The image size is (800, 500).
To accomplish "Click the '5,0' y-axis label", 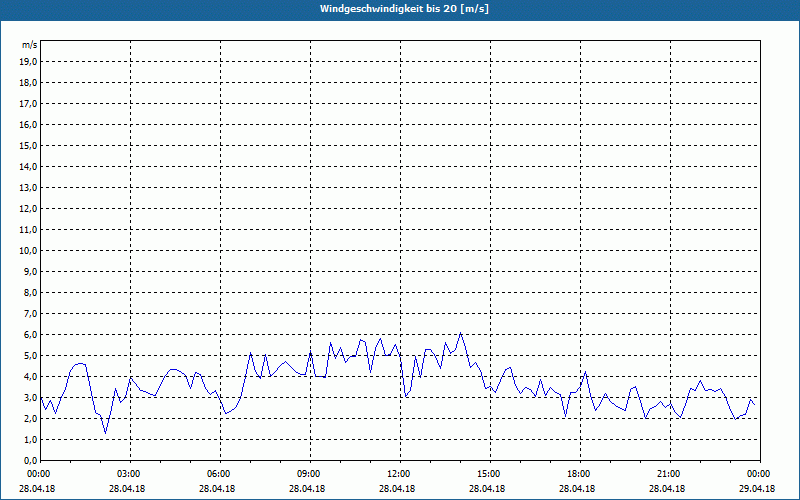I will coord(31,356).
